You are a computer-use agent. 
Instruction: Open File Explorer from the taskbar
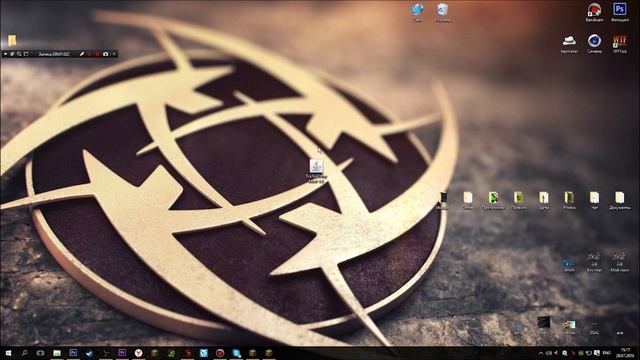(x=57, y=353)
